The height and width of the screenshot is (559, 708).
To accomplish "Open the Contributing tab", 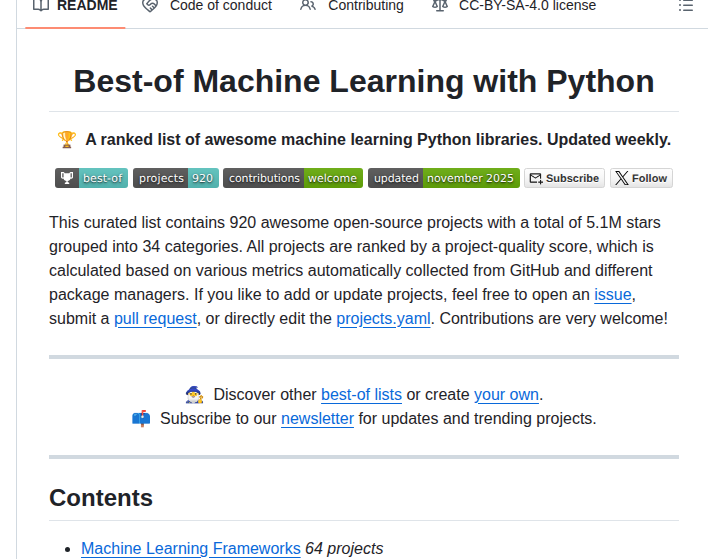I will (x=352, y=6).
